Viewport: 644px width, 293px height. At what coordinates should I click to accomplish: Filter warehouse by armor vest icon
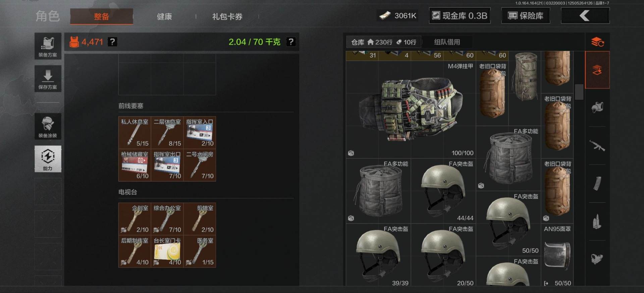pyautogui.click(x=597, y=107)
